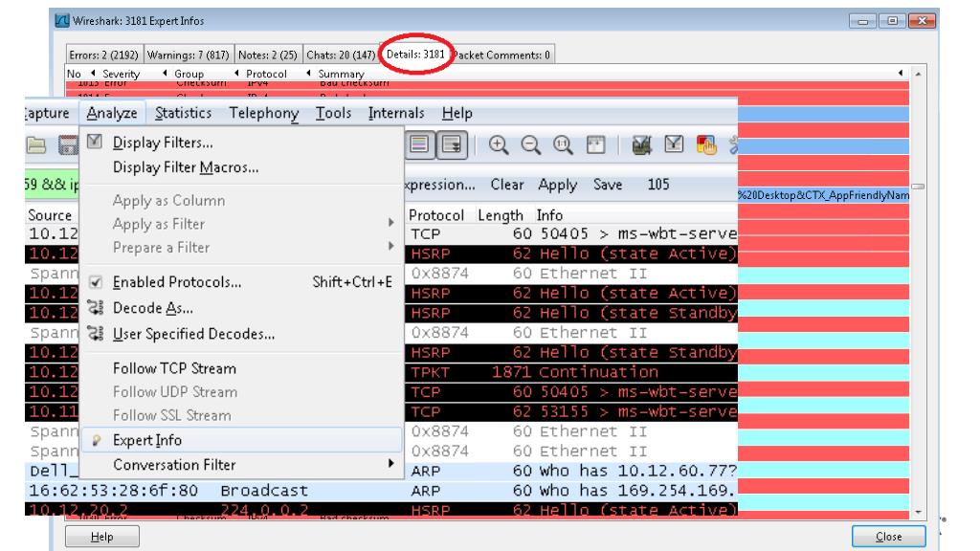Open Capture Filters from the toolbar icon
Image resolution: width=980 pixels, height=551 pixels.
tap(641, 145)
